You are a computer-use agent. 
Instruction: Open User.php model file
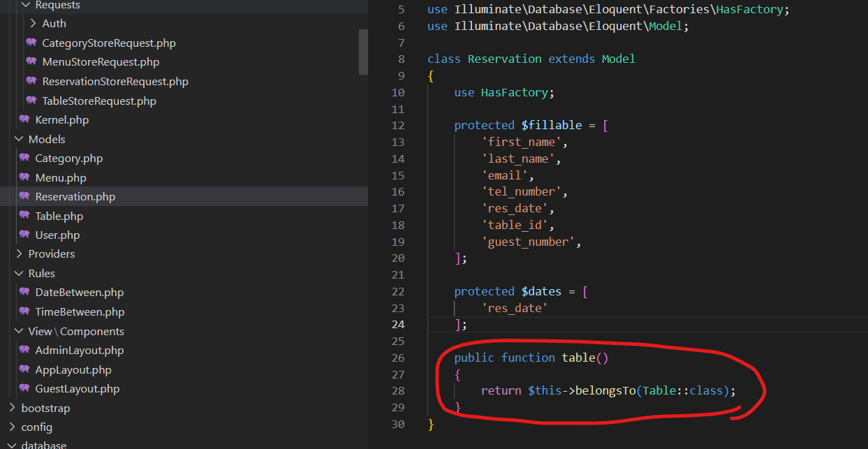tap(57, 235)
